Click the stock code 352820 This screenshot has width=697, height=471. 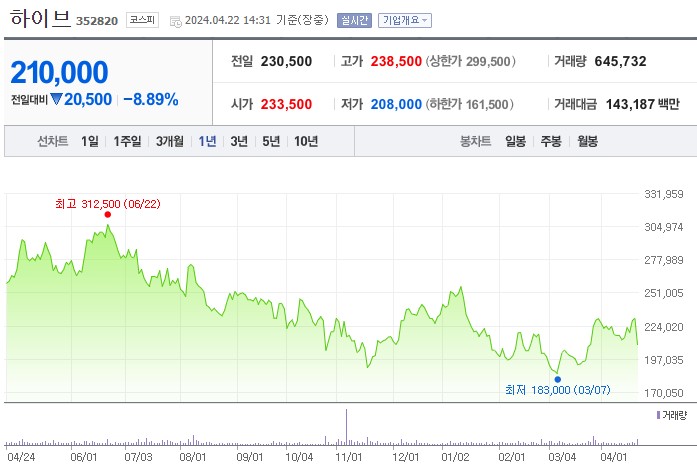tap(97, 21)
